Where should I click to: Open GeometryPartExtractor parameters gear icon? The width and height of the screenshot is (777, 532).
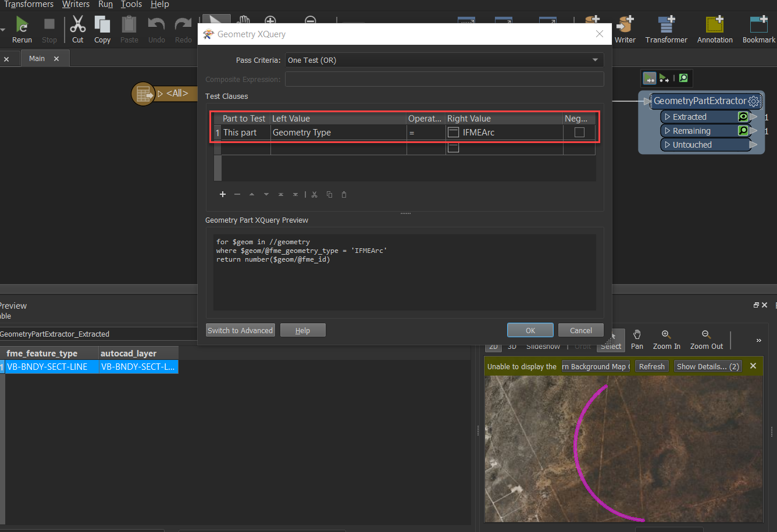click(754, 101)
